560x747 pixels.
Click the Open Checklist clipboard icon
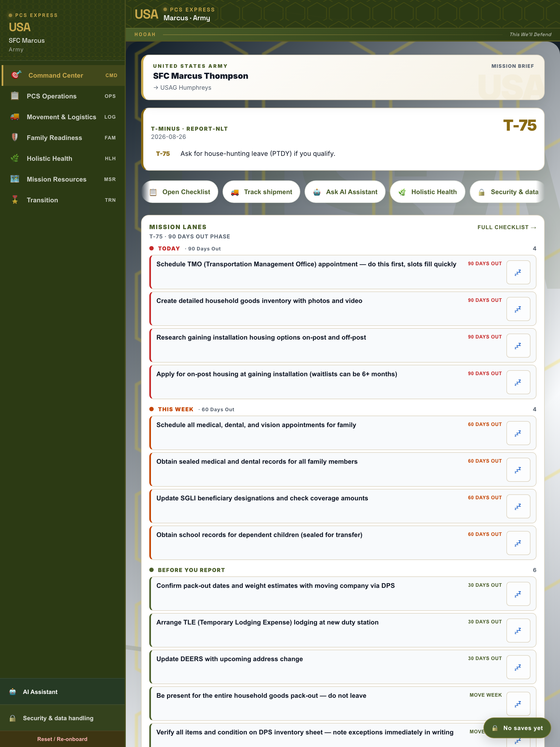tap(153, 192)
